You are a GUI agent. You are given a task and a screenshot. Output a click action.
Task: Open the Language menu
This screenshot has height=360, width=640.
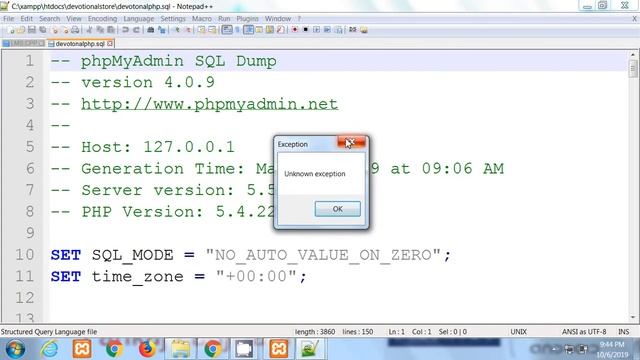tap(139, 19)
